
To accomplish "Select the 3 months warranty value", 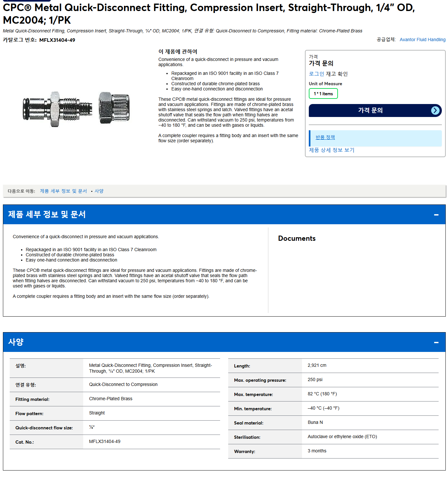I will (x=317, y=451).
